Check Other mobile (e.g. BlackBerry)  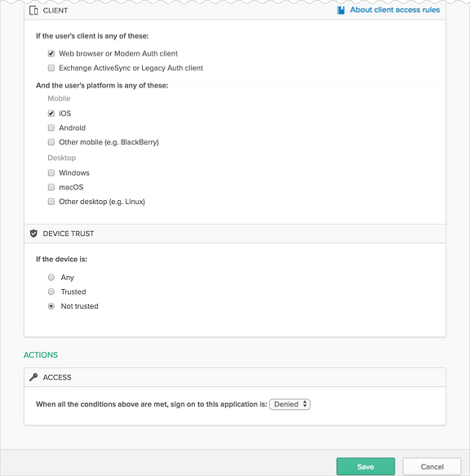point(51,142)
